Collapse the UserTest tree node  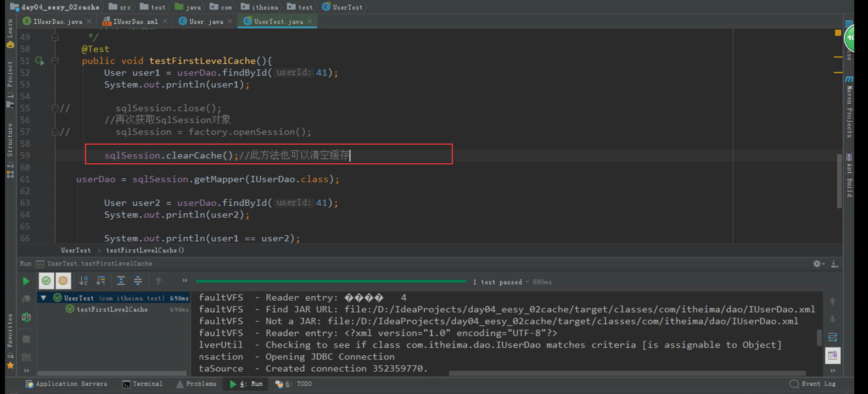click(x=43, y=298)
